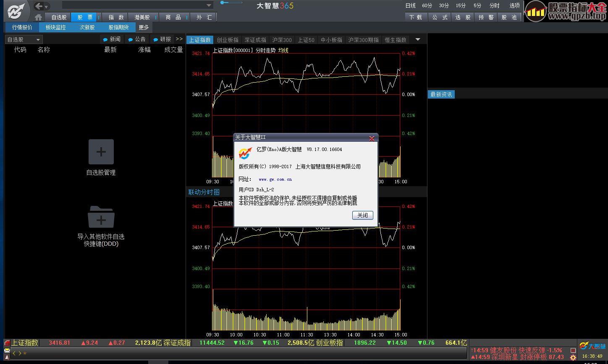Select 60分 chart period
This screenshot has width=608, height=364.
(427, 5)
